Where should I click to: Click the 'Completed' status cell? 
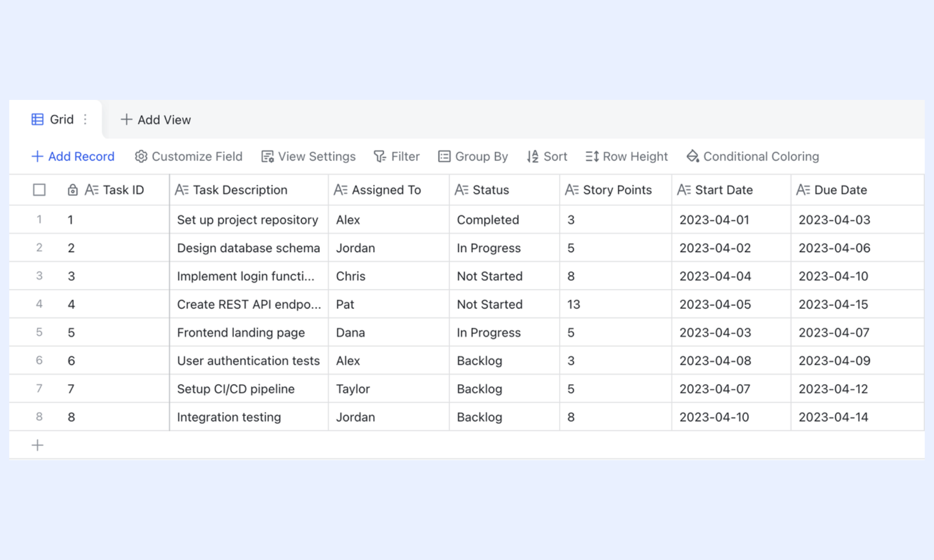[504, 220]
